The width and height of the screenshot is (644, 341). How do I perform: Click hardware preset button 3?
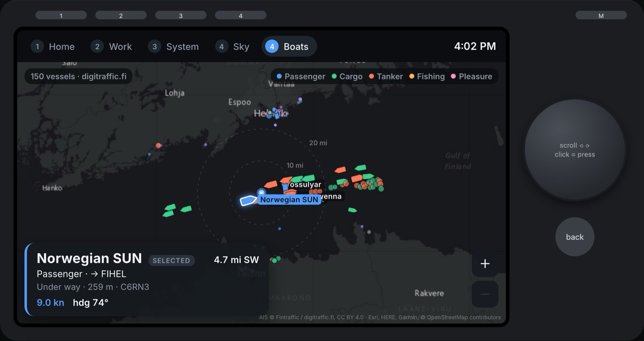[181, 15]
